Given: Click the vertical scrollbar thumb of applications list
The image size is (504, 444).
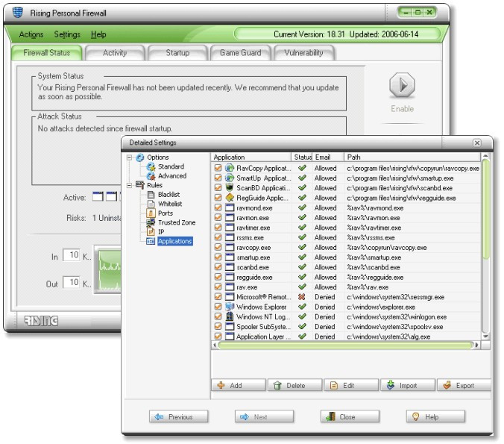Looking at the screenshot, I should click(485, 209).
